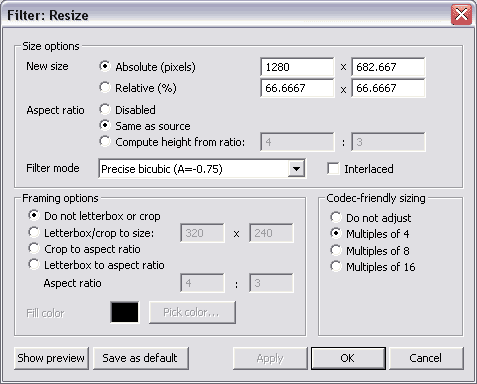Click Save as default button
The image size is (477, 384).
tap(141, 358)
